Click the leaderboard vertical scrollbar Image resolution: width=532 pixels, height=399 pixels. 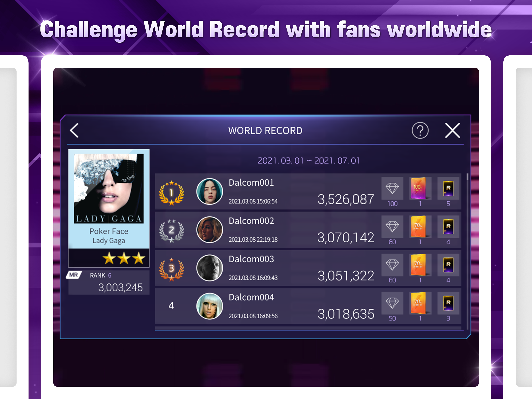click(x=467, y=252)
